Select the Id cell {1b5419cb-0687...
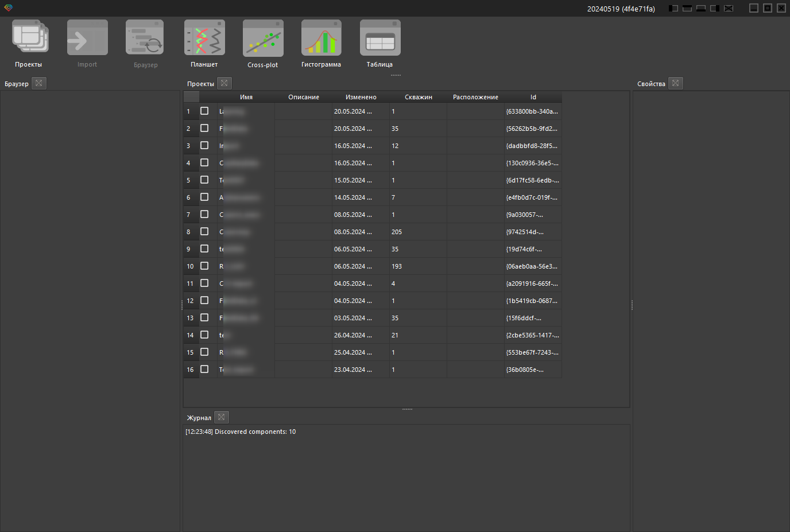790x532 pixels. coord(533,301)
